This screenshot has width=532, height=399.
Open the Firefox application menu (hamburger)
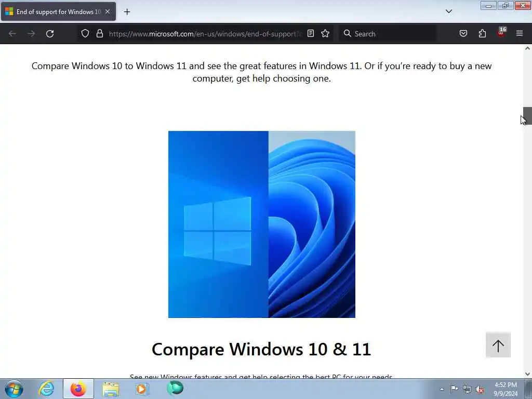point(520,33)
